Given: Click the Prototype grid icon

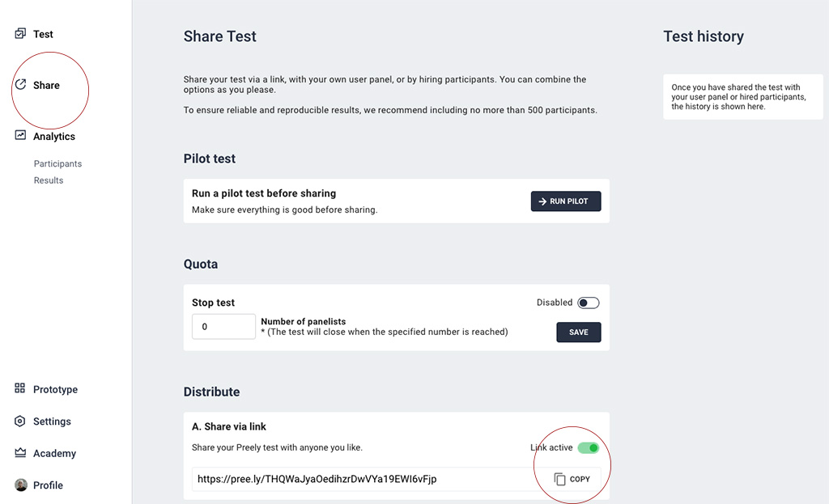Looking at the screenshot, I should (20, 389).
